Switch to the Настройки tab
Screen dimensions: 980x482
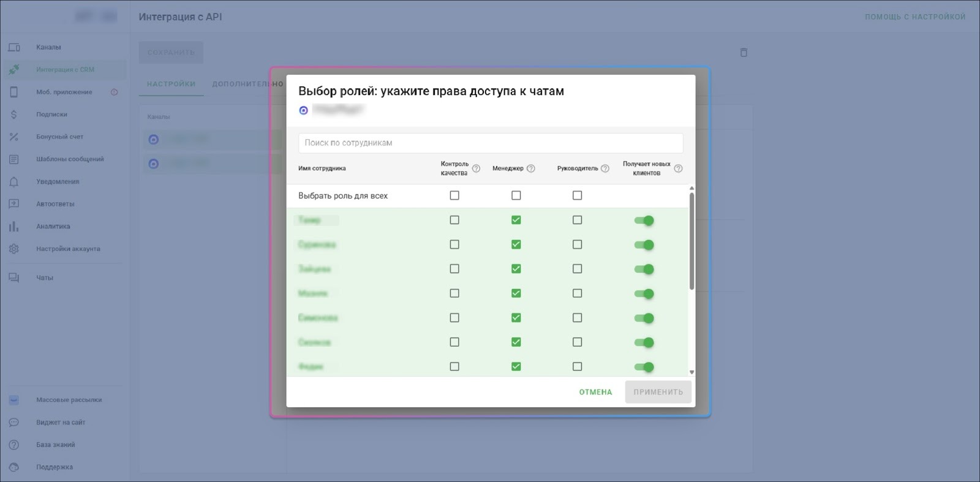point(171,84)
